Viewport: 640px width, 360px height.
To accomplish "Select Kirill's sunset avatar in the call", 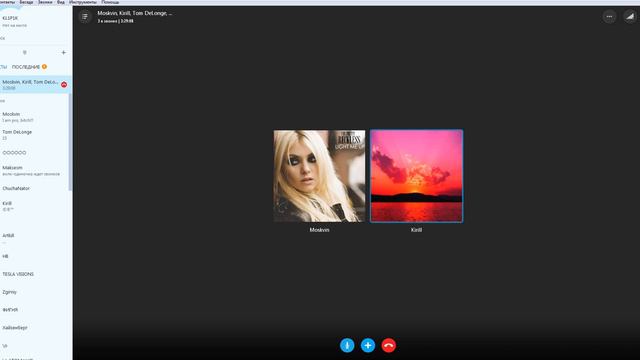I will (x=416, y=176).
